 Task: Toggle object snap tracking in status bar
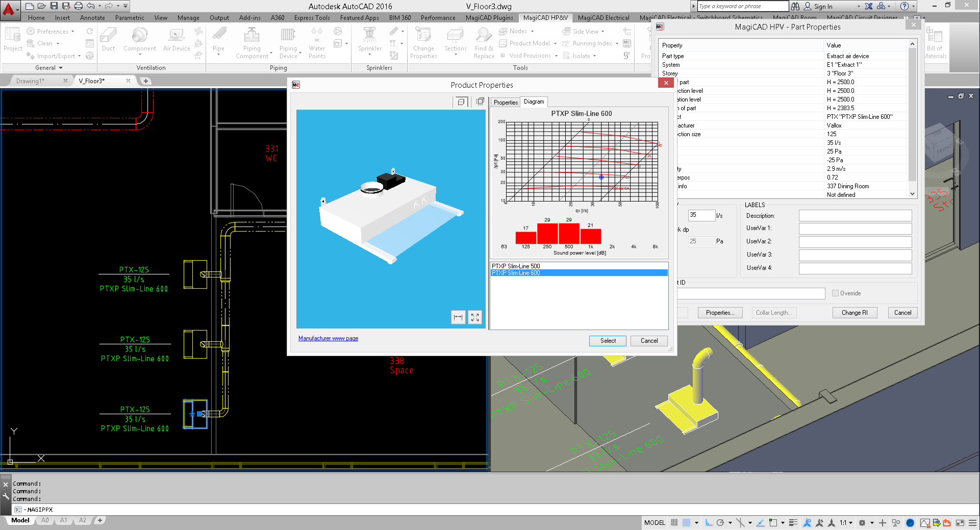coord(760,522)
